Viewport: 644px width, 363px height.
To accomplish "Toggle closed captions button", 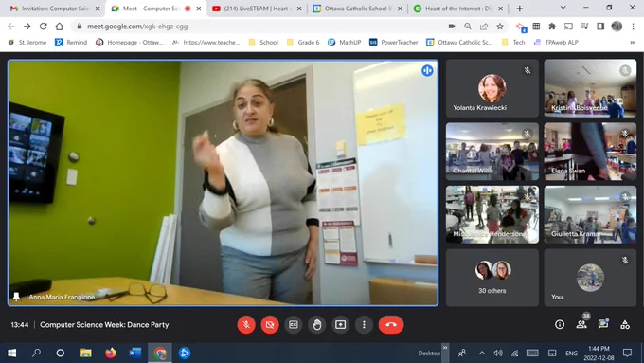I will tap(294, 325).
